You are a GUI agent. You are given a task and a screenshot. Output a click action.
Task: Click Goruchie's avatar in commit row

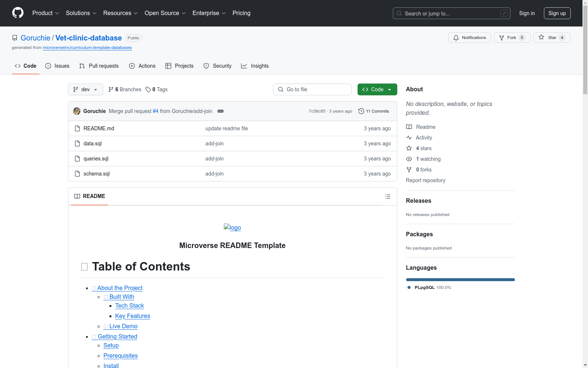pyautogui.click(x=77, y=111)
